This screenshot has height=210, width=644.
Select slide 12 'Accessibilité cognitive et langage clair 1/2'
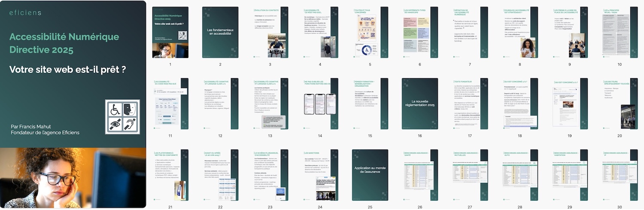220,104
